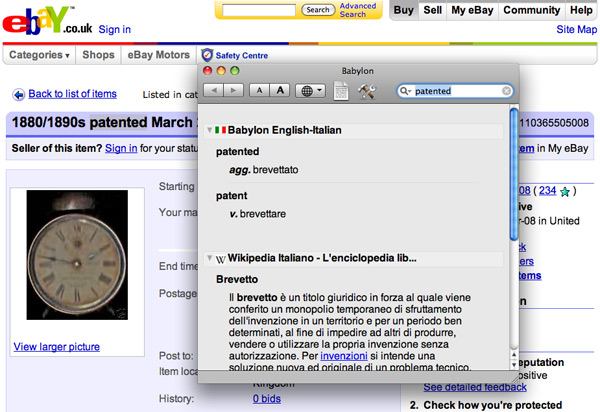Click the feedback score 234 link

coord(547,191)
